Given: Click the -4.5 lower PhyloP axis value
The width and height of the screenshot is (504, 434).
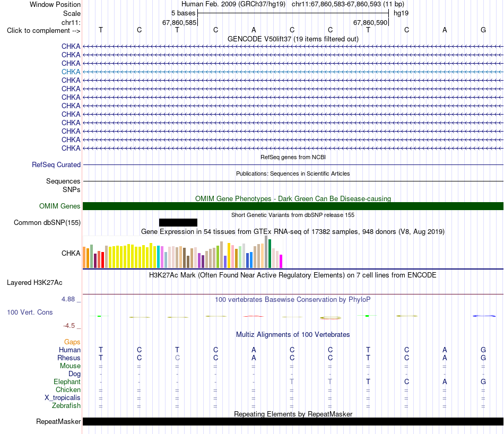Looking at the screenshot, I should pyautogui.click(x=69, y=326).
